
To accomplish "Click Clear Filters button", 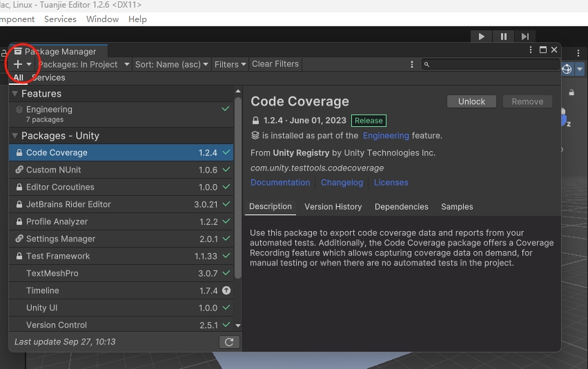I will click(x=275, y=64).
